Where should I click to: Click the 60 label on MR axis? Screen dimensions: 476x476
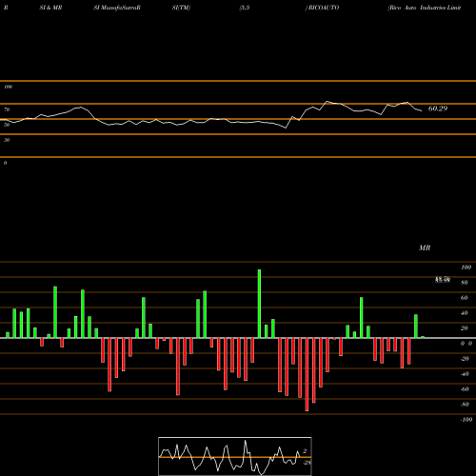coord(464,298)
